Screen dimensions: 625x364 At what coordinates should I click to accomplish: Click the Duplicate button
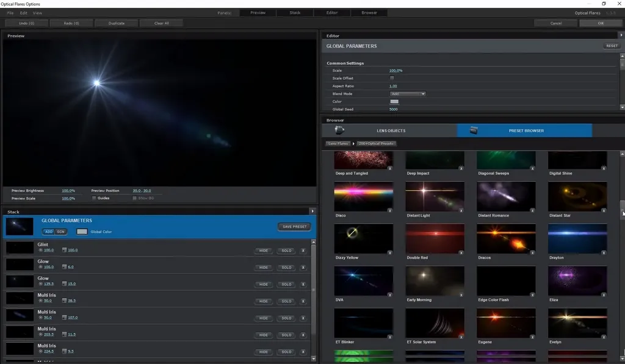117,23
